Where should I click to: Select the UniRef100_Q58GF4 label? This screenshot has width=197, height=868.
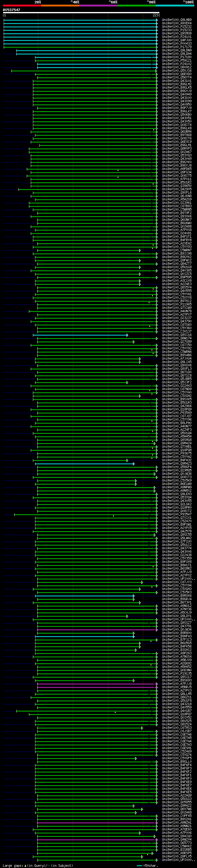click(177, 467)
